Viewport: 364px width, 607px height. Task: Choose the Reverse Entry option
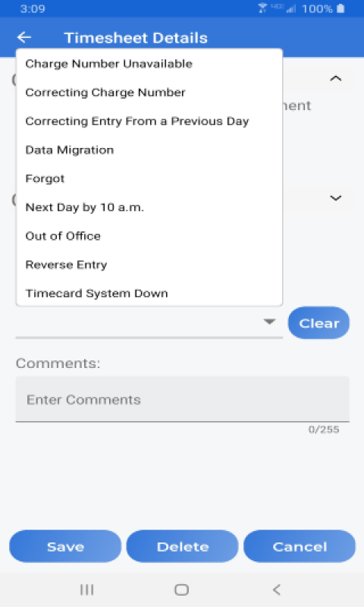(149, 264)
